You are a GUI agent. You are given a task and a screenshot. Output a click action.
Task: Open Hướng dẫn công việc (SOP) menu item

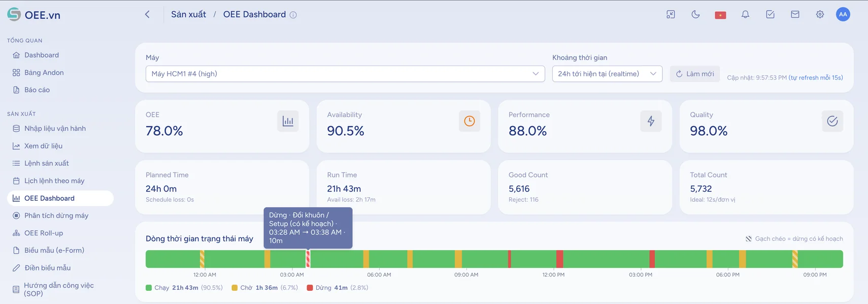(60, 289)
